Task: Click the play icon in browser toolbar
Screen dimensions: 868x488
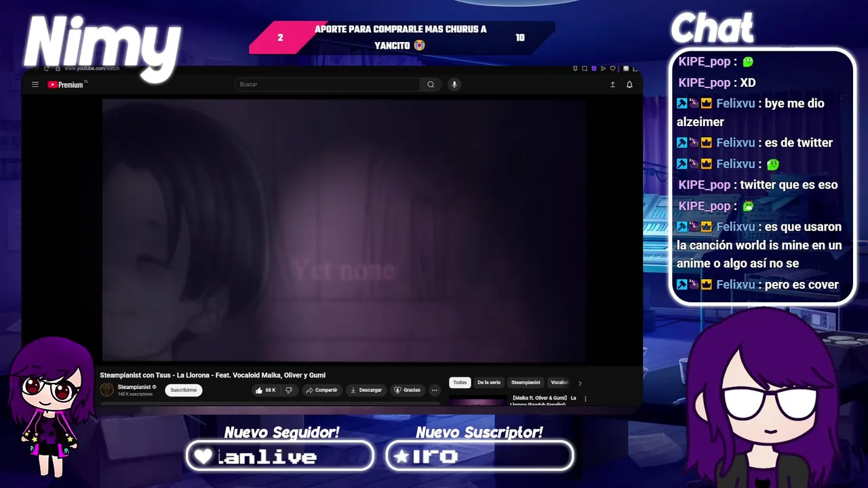Action: [x=603, y=68]
